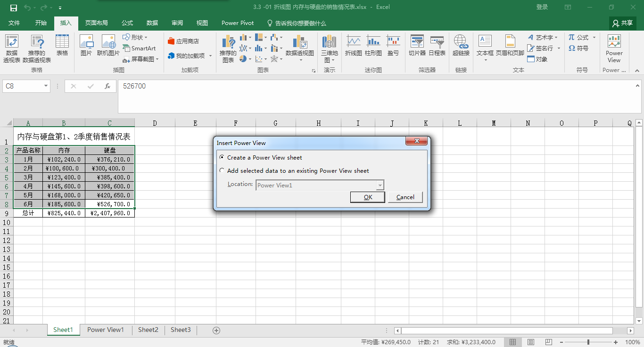The image size is (644, 347).
Task: Click 登录 sign in
Action: [542, 7]
